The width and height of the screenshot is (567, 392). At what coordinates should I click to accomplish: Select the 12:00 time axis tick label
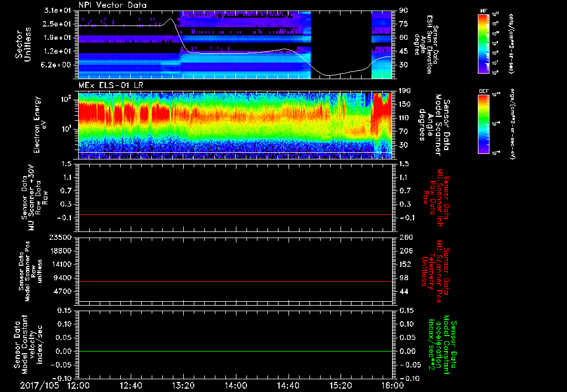coord(78,385)
